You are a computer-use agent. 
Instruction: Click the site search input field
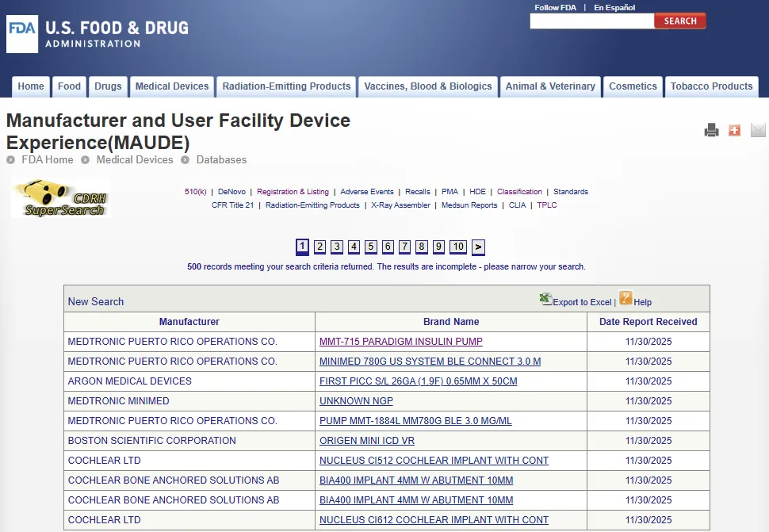pyautogui.click(x=592, y=21)
